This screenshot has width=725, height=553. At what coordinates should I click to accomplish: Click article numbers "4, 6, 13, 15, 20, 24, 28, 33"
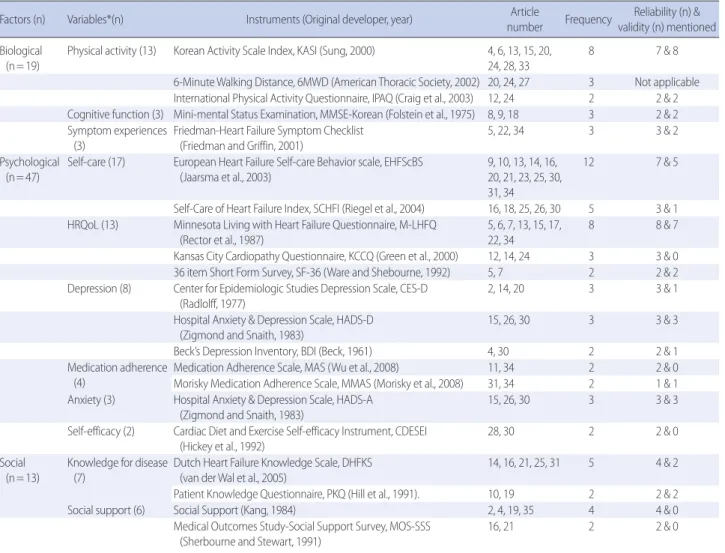[x=519, y=58]
